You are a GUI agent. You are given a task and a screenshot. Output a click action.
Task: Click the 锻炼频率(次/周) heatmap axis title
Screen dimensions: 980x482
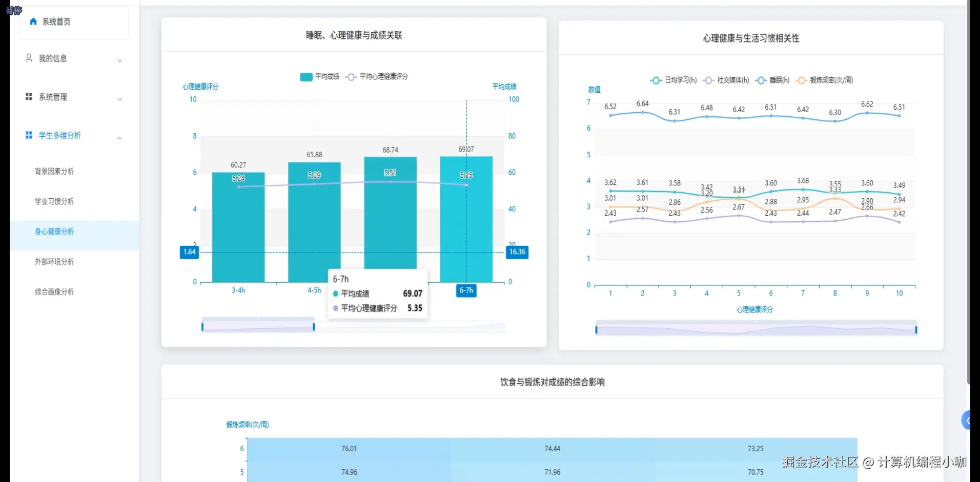[x=248, y=425]
